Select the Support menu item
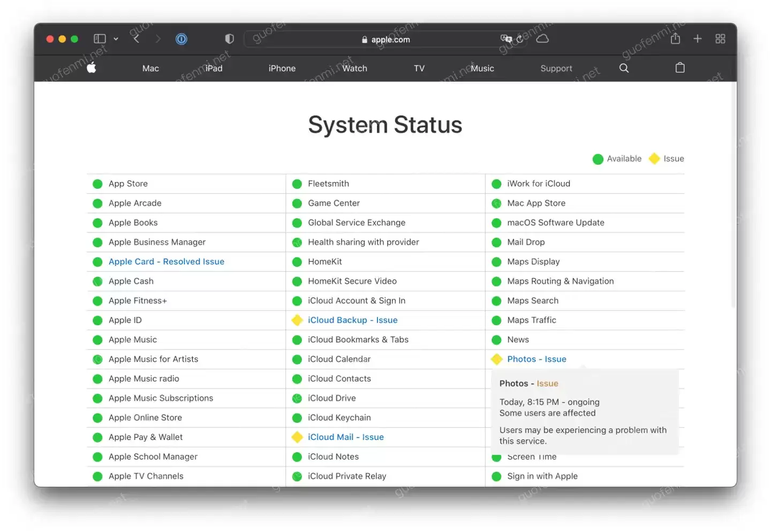Viewport: 771px width, 532px height. 556,68
